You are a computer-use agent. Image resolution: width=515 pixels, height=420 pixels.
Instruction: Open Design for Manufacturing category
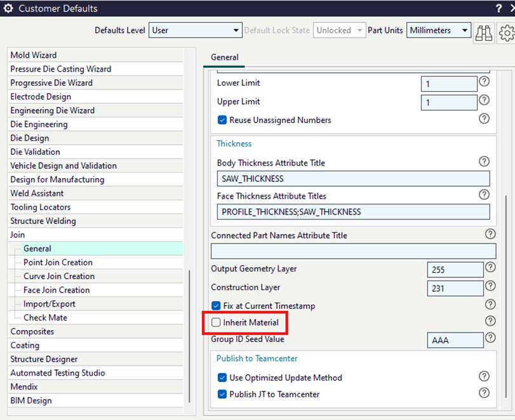[x=96, y=179]
